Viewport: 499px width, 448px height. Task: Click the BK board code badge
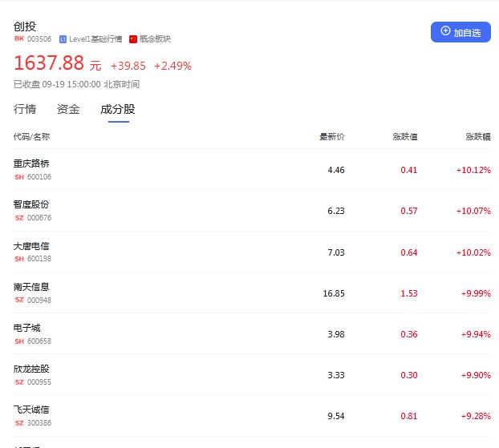click(x=19, y=39)
